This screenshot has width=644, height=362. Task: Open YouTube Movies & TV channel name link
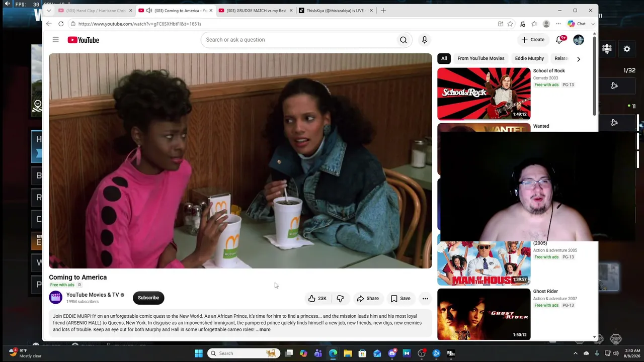point(93,295)
